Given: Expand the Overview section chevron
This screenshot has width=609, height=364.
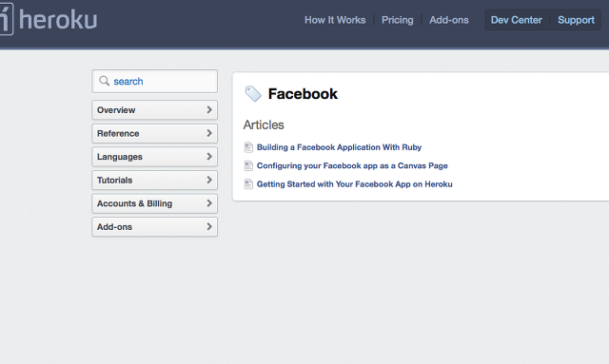Looking at the screenshot, I should point(209,110).
